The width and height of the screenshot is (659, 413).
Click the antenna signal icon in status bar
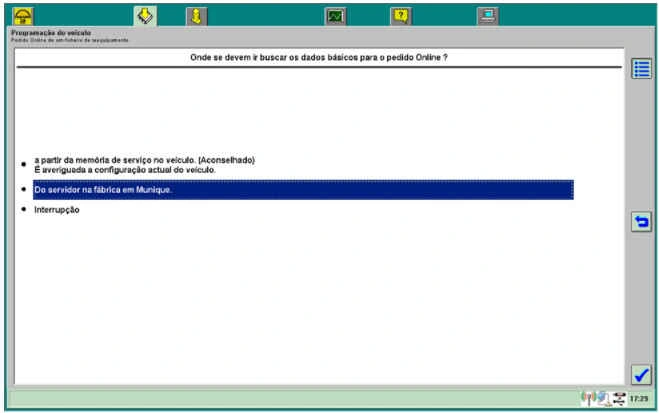click(587, 397)
